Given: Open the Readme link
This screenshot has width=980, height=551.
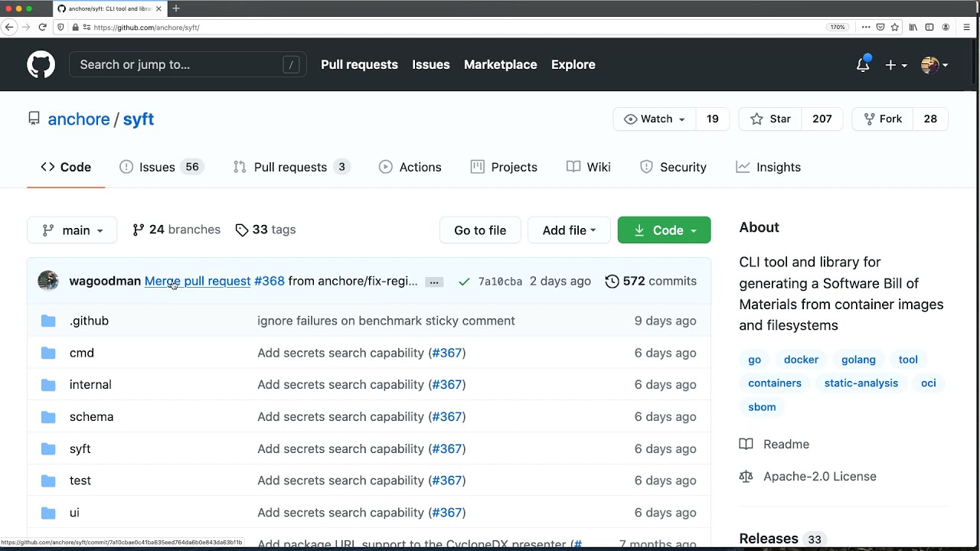Looking at the screenshot, I should click(x=774, y=445).
